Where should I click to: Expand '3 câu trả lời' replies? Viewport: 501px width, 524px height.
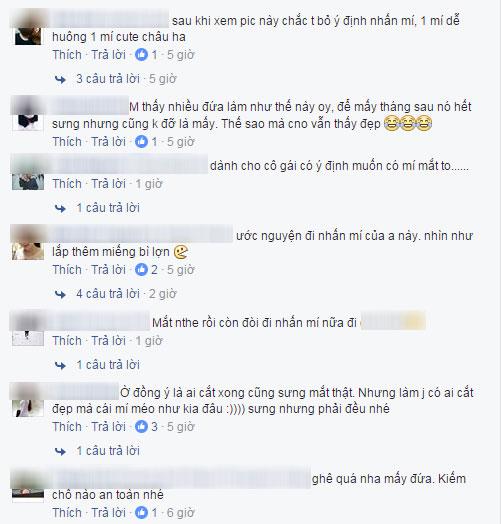(x=108, y=79)
